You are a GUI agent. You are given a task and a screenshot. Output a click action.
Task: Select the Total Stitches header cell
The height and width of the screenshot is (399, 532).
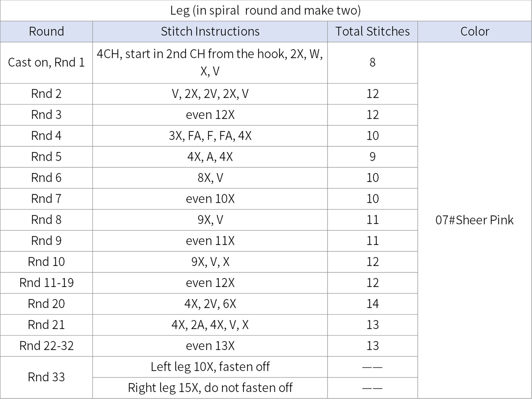(x=372, y=32)
